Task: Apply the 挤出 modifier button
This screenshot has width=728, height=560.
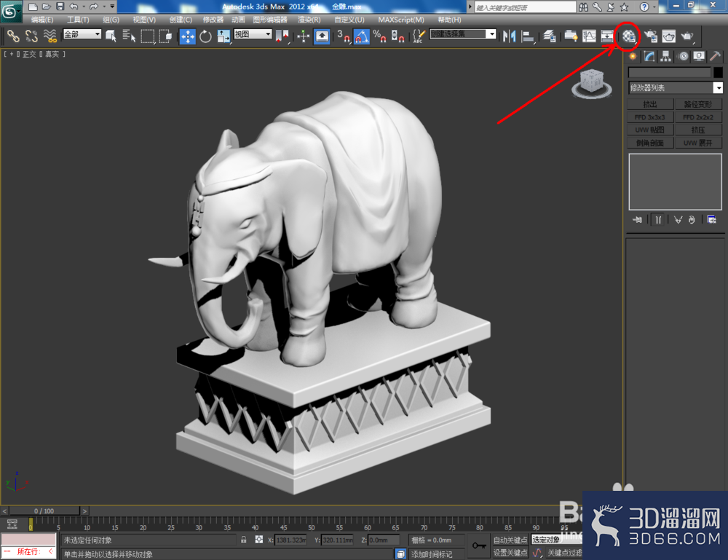Action: point(650,104)
